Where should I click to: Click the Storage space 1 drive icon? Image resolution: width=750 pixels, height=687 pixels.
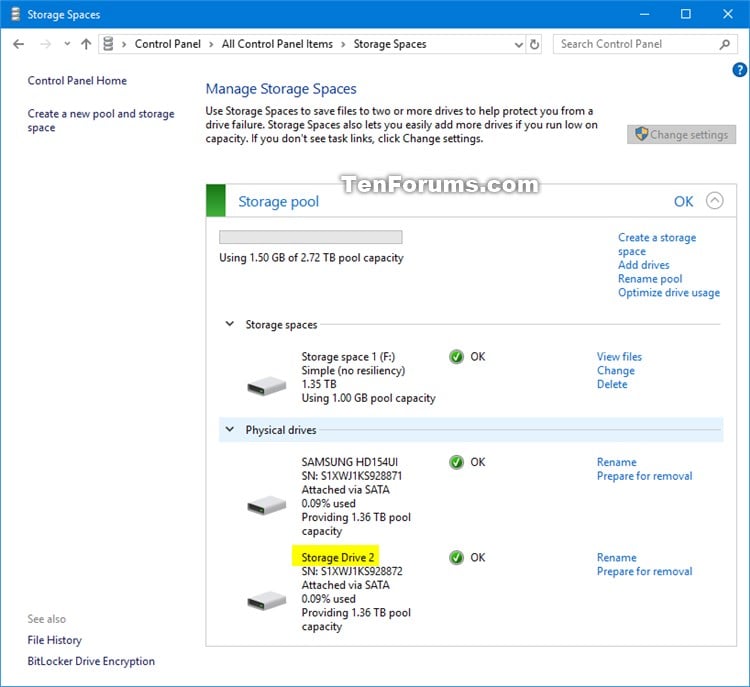point(266,386)
